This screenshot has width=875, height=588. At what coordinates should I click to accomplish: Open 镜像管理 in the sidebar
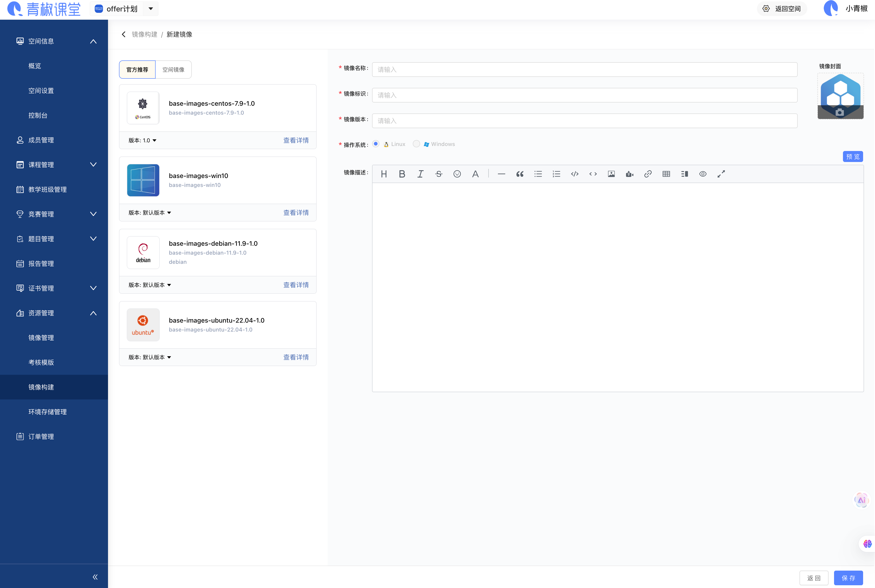click(x=41, y=337)
